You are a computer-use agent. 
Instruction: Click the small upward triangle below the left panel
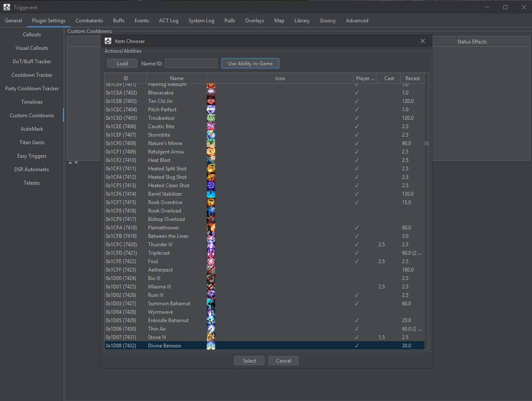tap(70, 162)
